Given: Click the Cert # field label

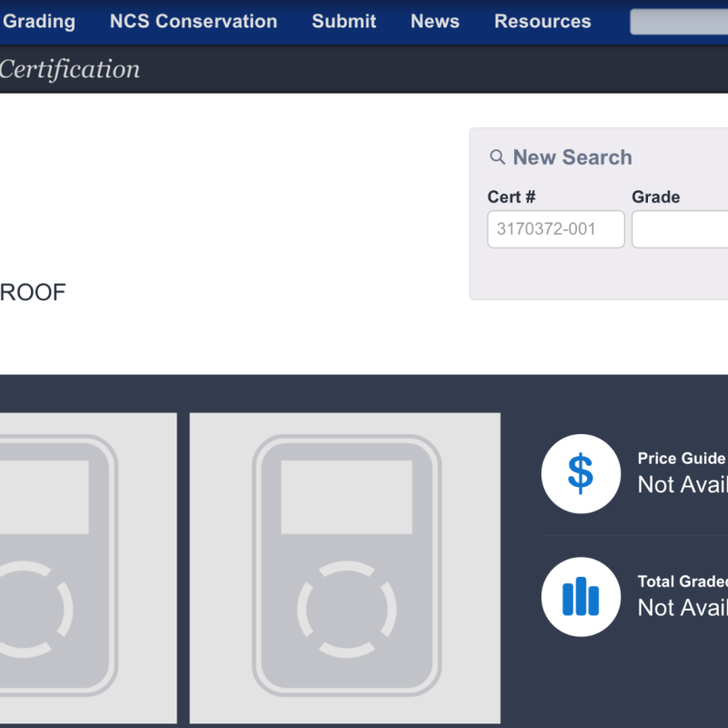Looking at the screenshot, I should (x=511, y=197).
